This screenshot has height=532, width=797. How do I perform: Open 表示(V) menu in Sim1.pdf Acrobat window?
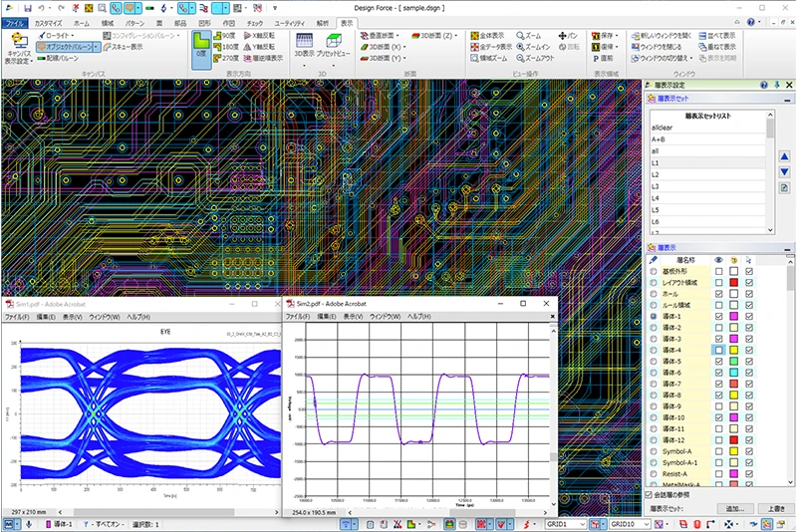coord(72,317)
